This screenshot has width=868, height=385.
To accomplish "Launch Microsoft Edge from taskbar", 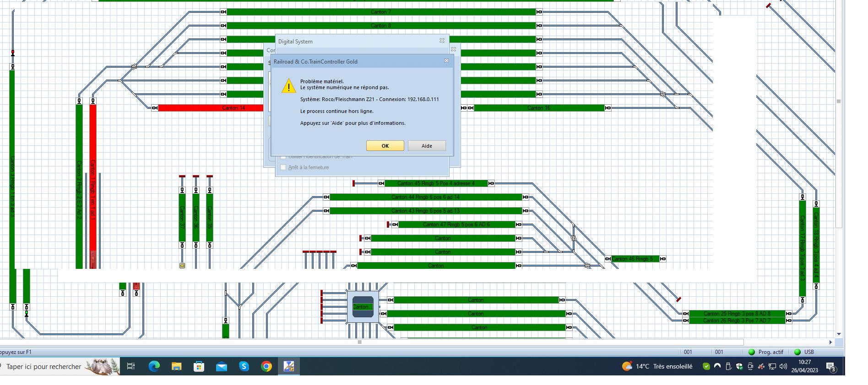I will (154, 366).
